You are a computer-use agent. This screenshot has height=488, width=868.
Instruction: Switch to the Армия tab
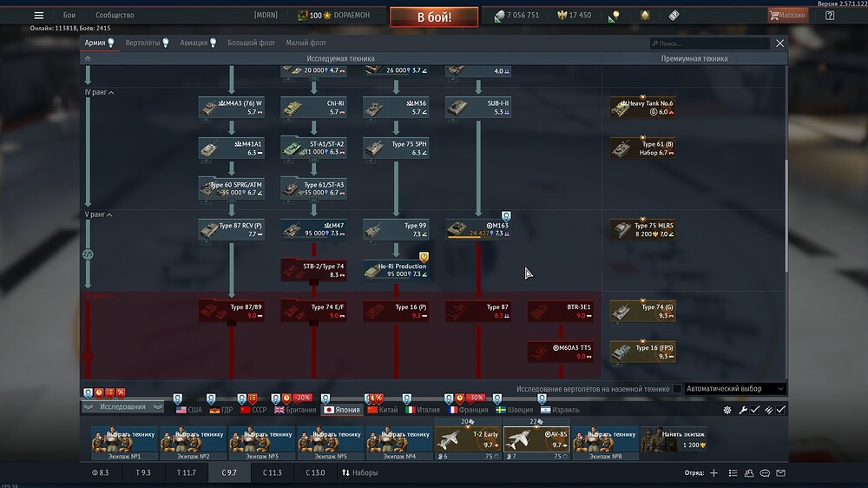[99, 43]
